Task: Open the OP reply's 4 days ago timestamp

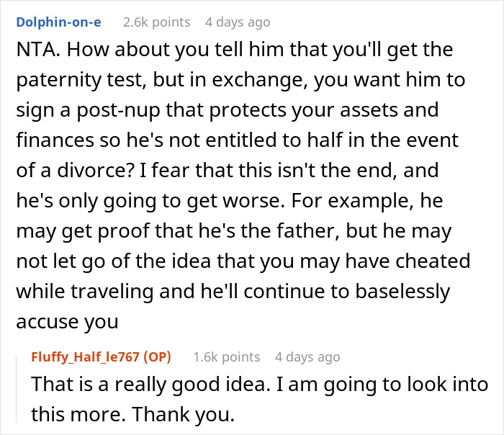Action: (x=307, y=356)
